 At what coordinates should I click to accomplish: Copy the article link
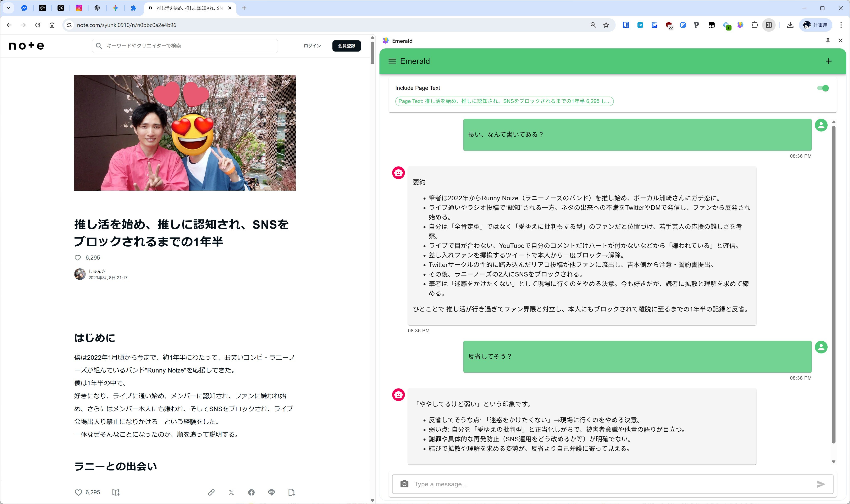click(x=211, y=492)
